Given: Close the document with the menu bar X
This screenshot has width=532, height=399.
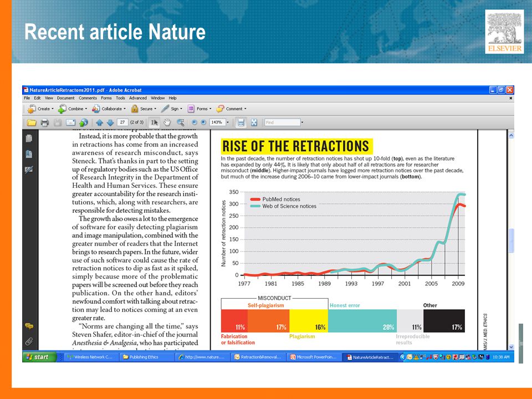Looking at the screenshot, I should [x=510, y=98].
